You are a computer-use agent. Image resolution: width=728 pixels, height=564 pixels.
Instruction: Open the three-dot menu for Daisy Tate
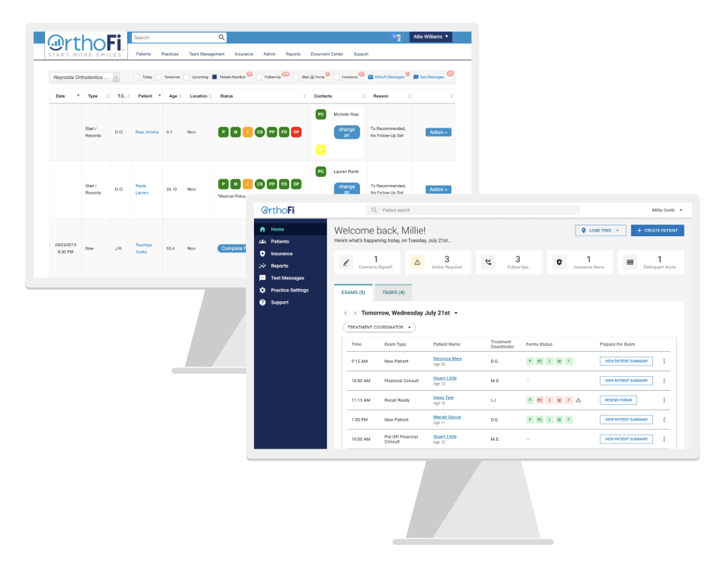(x=664, y=400)
